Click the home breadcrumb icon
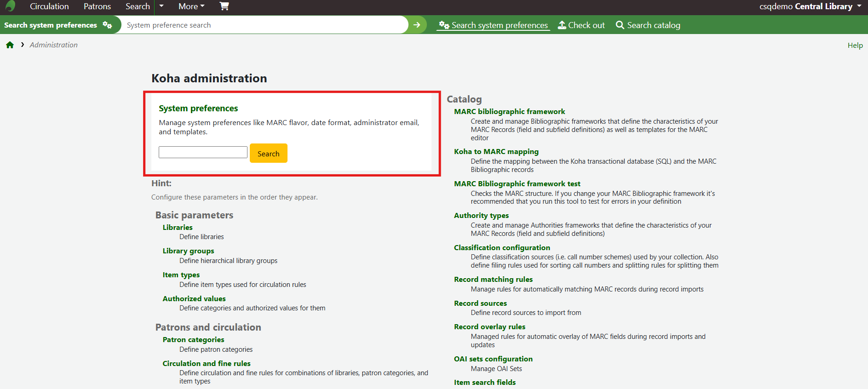Image resolution: width=868 pixels, height=389 pixels. 10,45
